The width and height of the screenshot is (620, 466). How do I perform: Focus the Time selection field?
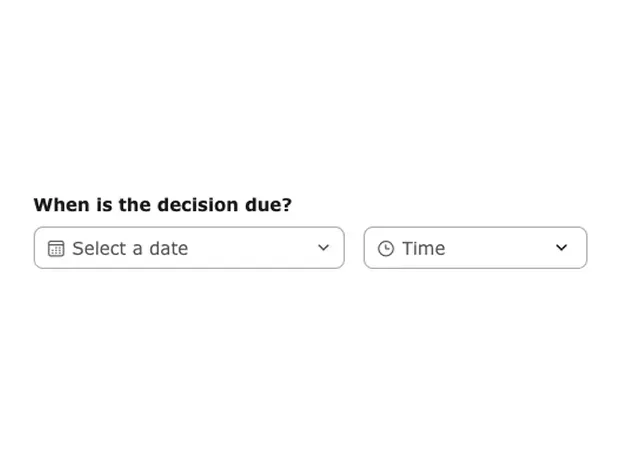[x=475, y=248]
